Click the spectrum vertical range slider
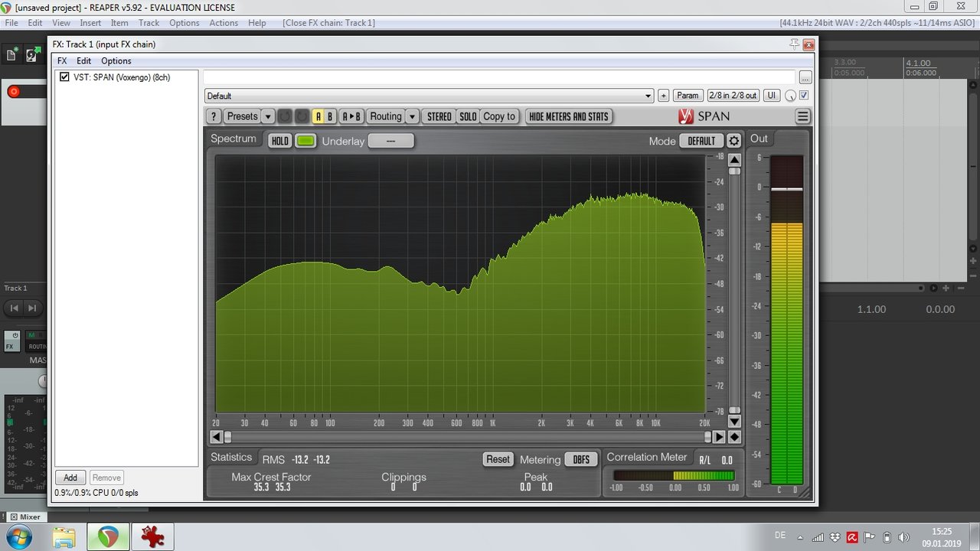Image resolution: width=980 pixels, height=551 pixels. (x=734, y=291)
